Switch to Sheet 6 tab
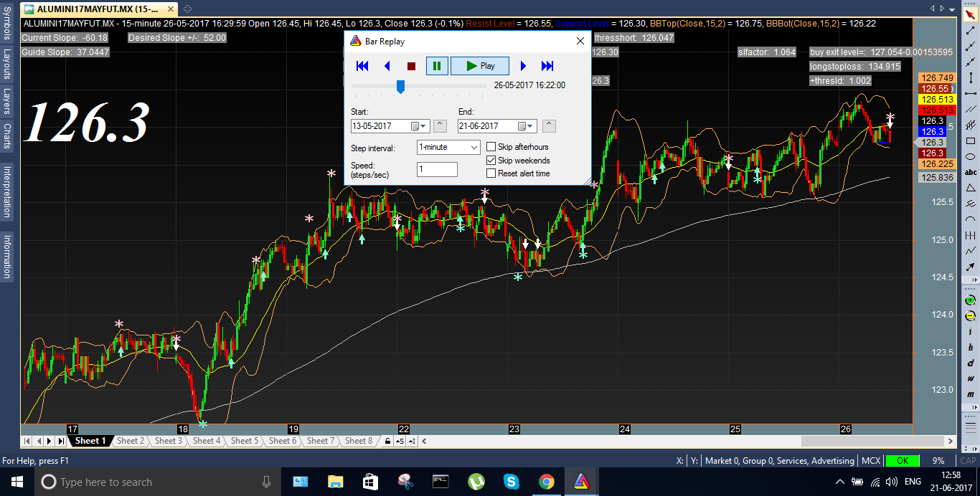Viewport: 980px width, 496px height. click(x=283, y=441)
